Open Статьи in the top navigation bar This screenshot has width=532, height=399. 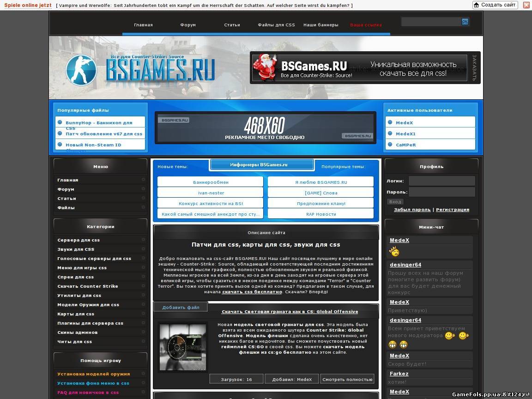pyautogui.click(x=232, y=25)
